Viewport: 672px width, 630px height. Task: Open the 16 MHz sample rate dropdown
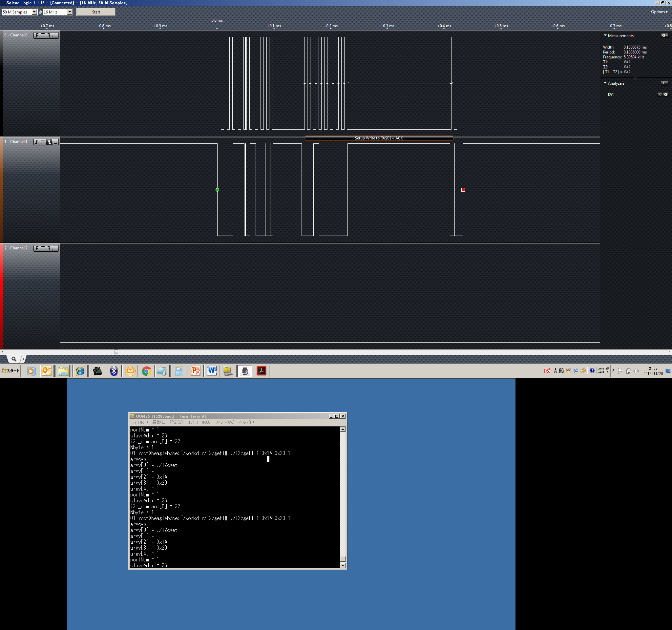pos(70,12)
